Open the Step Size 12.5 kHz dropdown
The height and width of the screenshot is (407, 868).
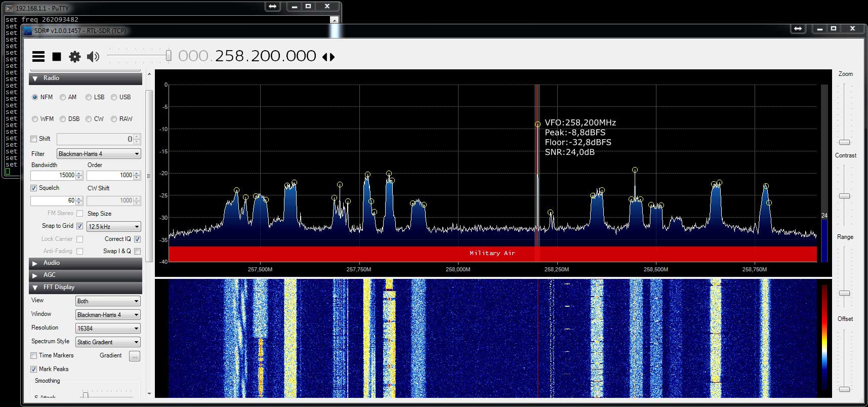coord(113,226)
